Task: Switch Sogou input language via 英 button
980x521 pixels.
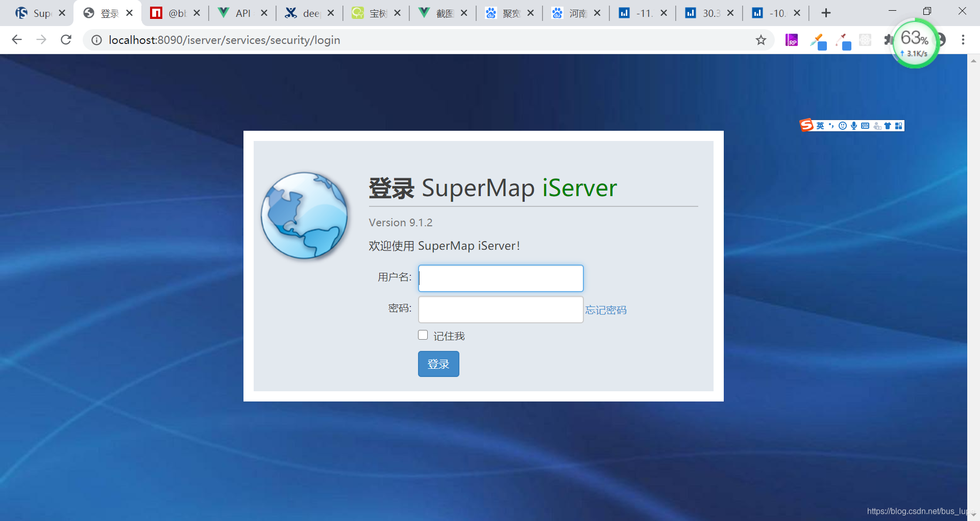Action: pos(820,126)
